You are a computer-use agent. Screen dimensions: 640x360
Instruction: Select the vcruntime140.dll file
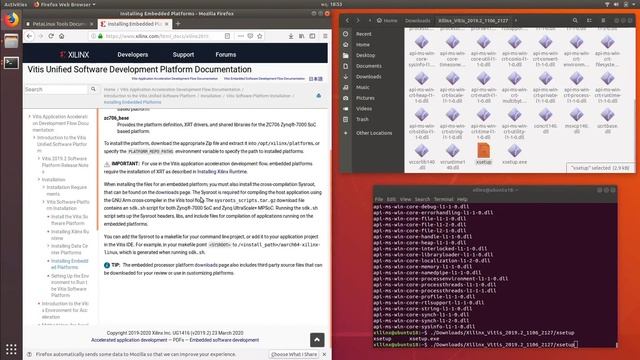coord(453,157)
